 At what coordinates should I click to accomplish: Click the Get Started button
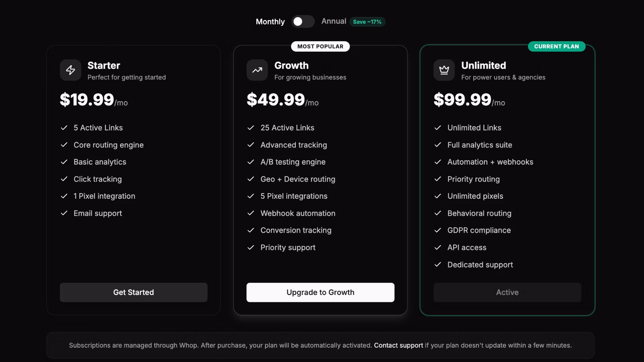tap(133, 292)
